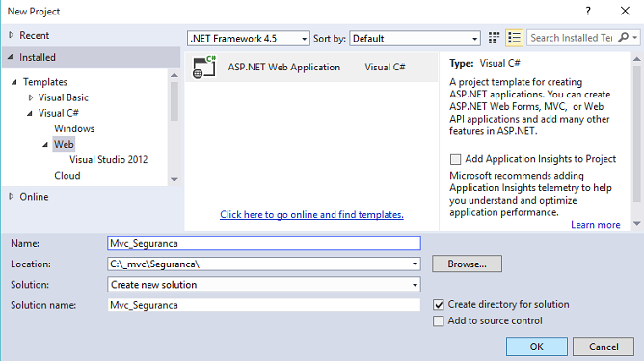Select Visual Studio 2012 under Web
The width and height of the screenshot is (644, 361).
click(108, 159)
